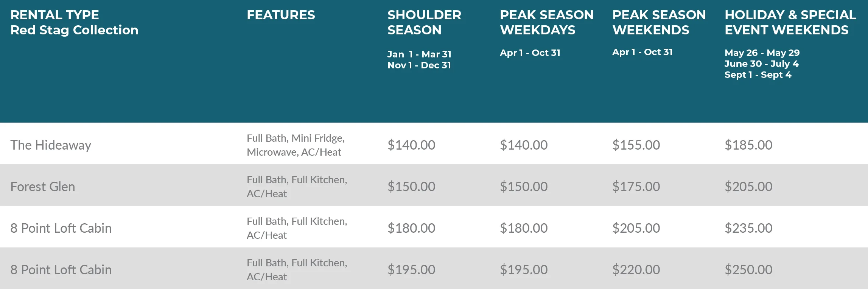Click the first 8 Point Loft Cabin
The width and height of the screenshot is (868, 289).
click(x=61, y=228)
